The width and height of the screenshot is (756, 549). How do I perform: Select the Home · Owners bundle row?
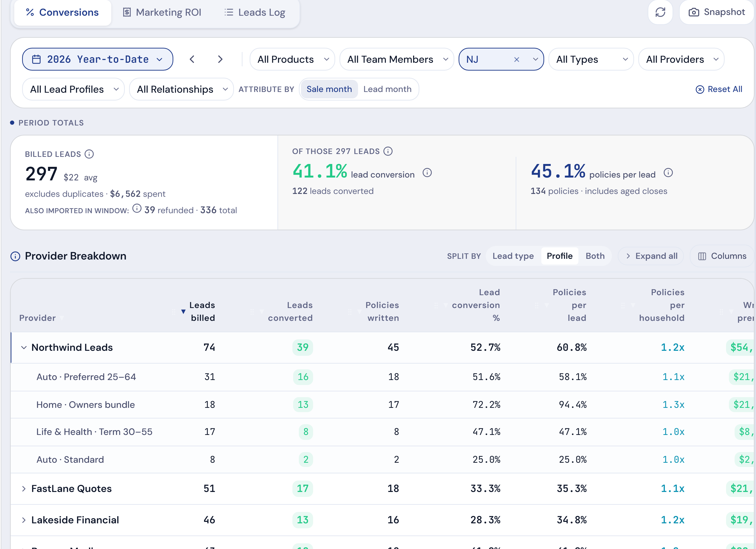click(383, 405)
